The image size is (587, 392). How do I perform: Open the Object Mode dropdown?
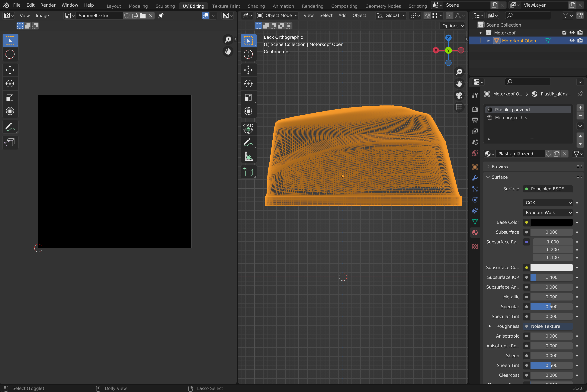[277, 15]
